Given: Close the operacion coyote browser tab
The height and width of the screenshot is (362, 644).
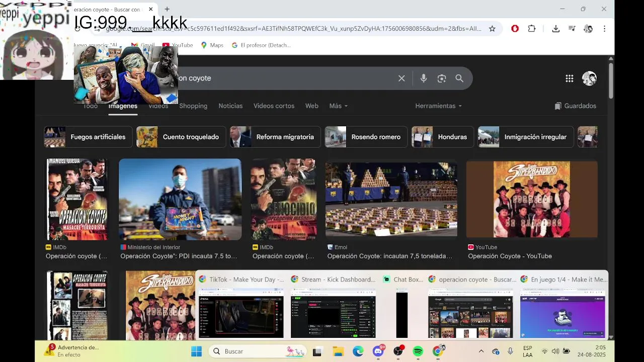Looking at the screenshot, I should click(x=150, y=9).
